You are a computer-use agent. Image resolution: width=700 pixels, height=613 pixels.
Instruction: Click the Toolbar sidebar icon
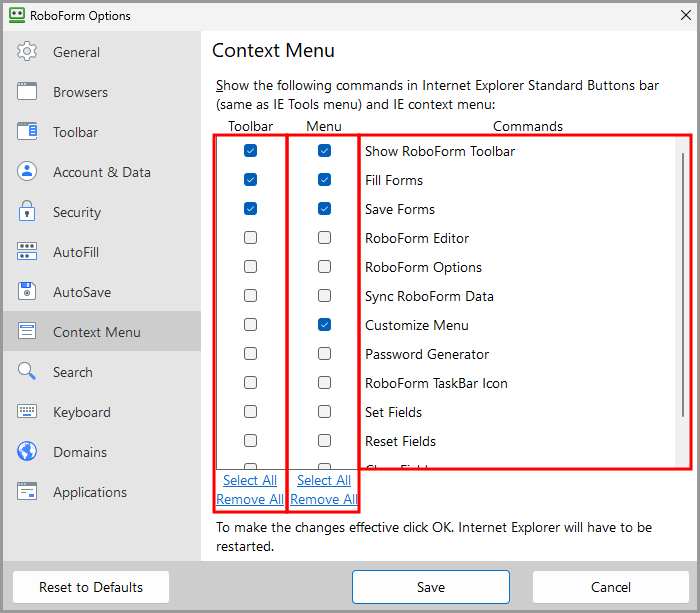[27, 131]
